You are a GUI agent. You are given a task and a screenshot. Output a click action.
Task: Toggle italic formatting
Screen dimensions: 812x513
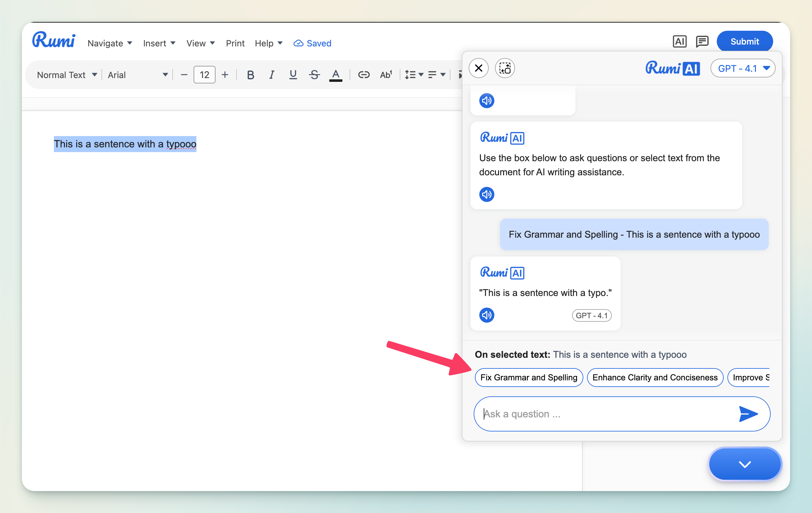coord(272,75)
